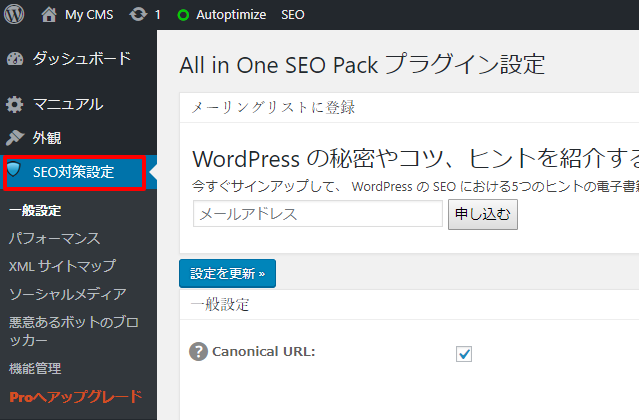Click Proへアップグレード link
This screenshot has height=420, width=639.
[x=76, y=396]
